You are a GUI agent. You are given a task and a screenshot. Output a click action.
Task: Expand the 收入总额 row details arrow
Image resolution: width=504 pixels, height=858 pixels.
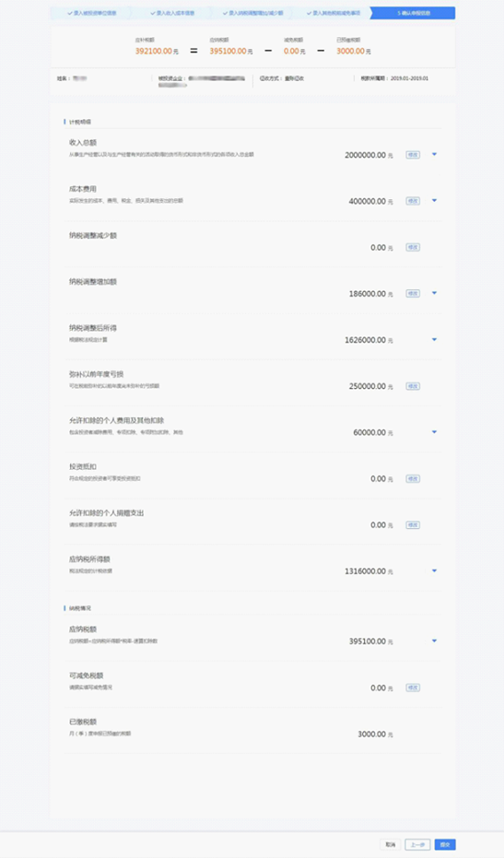(x=435, y=154)
